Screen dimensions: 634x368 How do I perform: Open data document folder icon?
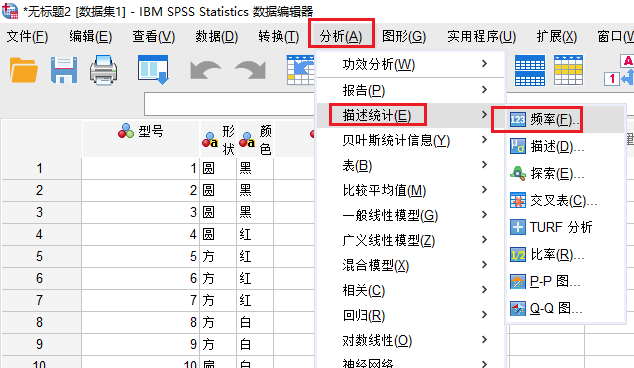(x=23, y=70)
